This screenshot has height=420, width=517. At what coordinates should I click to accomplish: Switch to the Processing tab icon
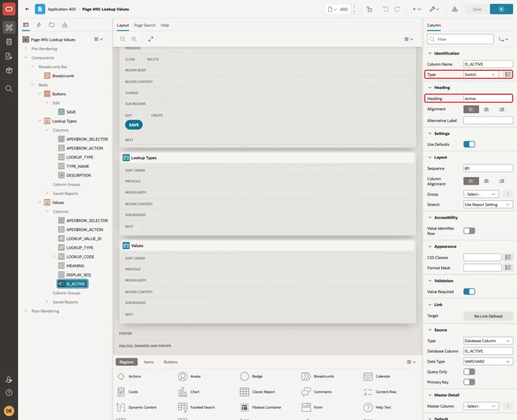[52, 25]
